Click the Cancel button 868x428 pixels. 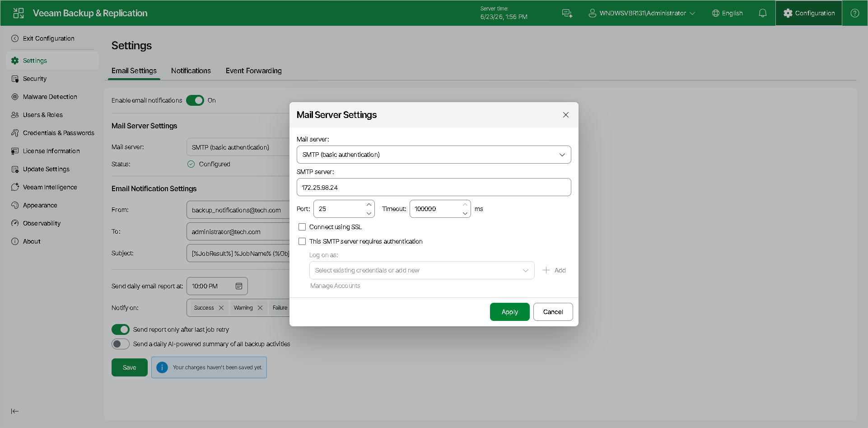click(553, 312)
